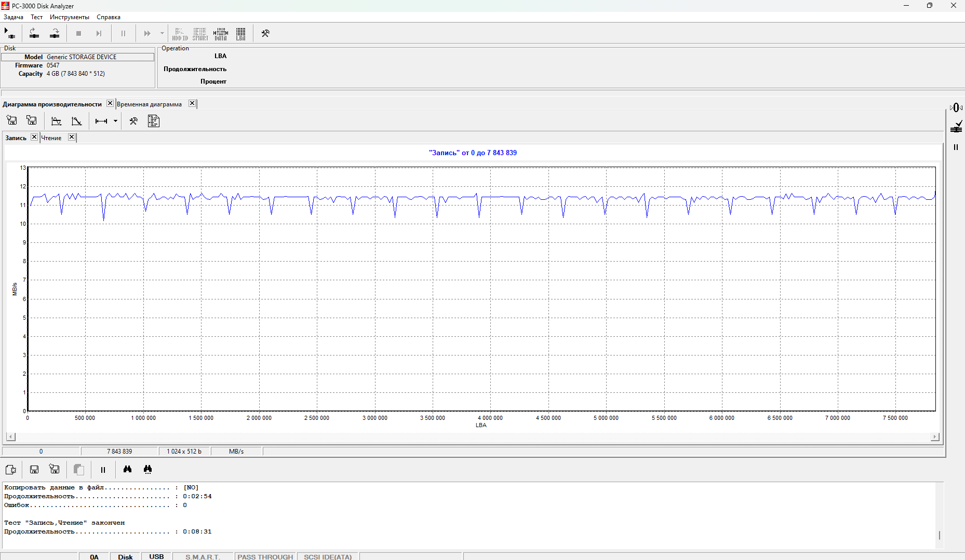Click the pause icon on right sidebar
This screenshot has height=560, width=965.
pos(956,147)
